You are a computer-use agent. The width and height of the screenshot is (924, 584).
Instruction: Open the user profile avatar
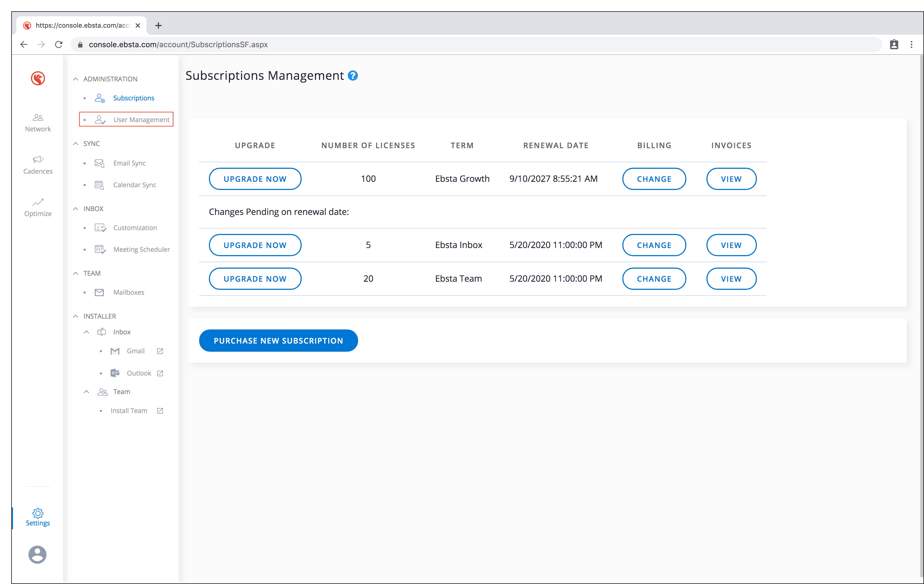(38, 554)
